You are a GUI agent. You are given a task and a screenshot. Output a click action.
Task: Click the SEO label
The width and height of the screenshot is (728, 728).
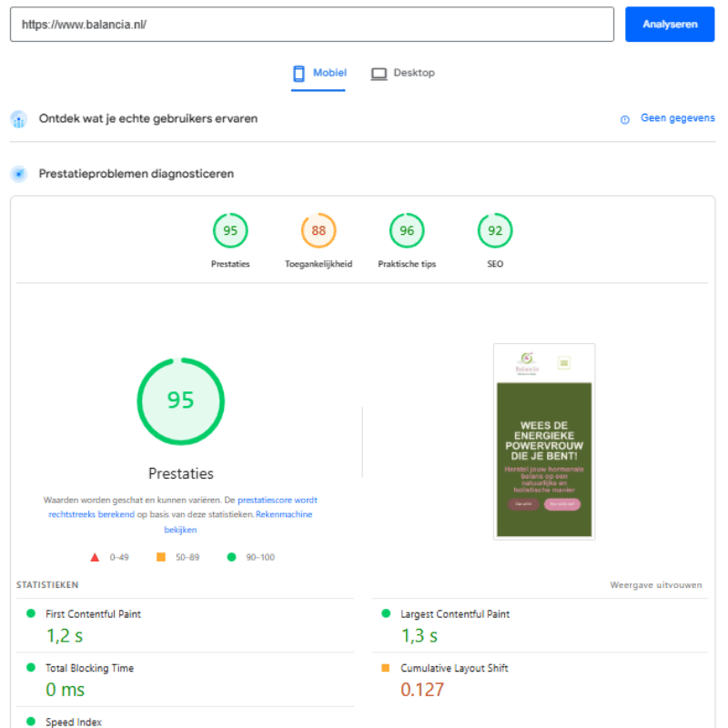pos(495,264)
